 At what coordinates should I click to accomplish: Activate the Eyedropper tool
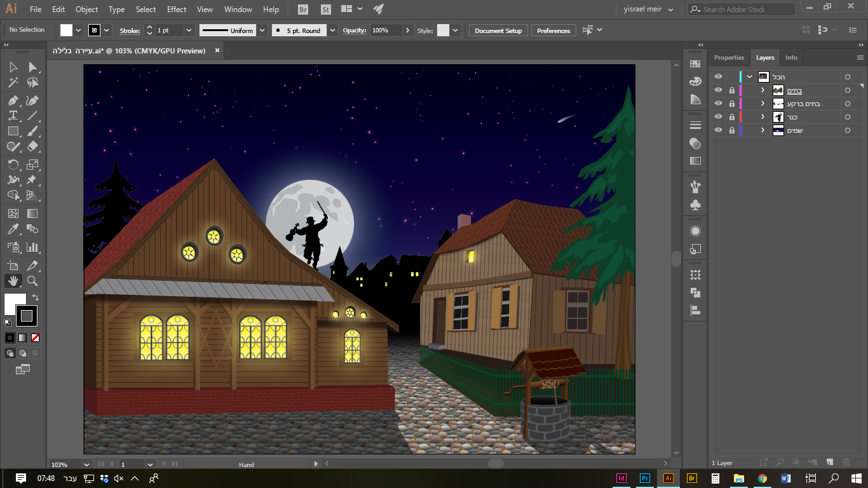13,229
